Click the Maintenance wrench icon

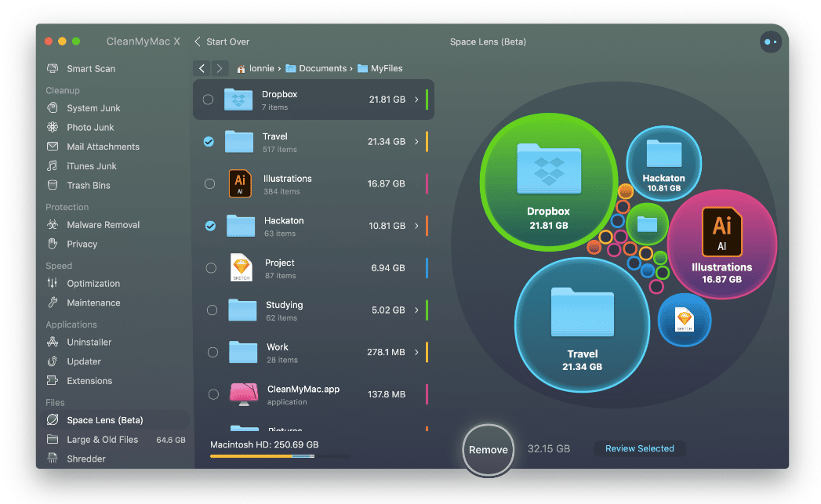coord(53,303)
